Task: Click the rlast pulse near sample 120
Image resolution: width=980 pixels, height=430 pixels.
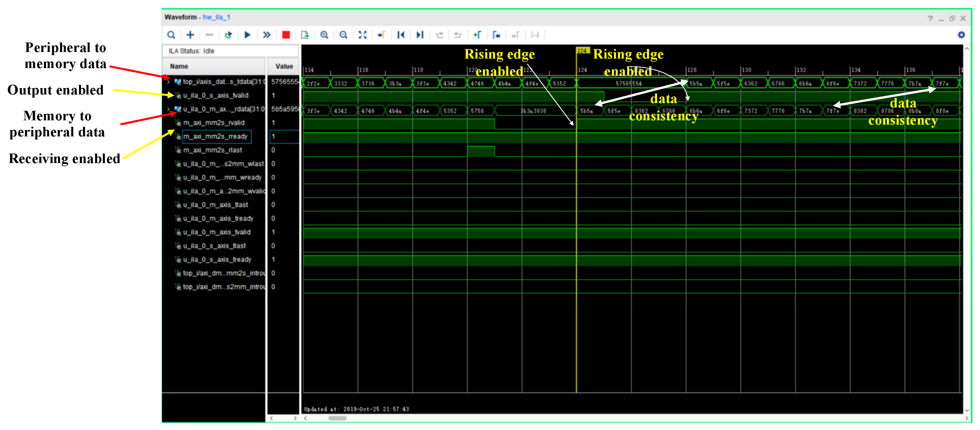Action: pos(481,151)
